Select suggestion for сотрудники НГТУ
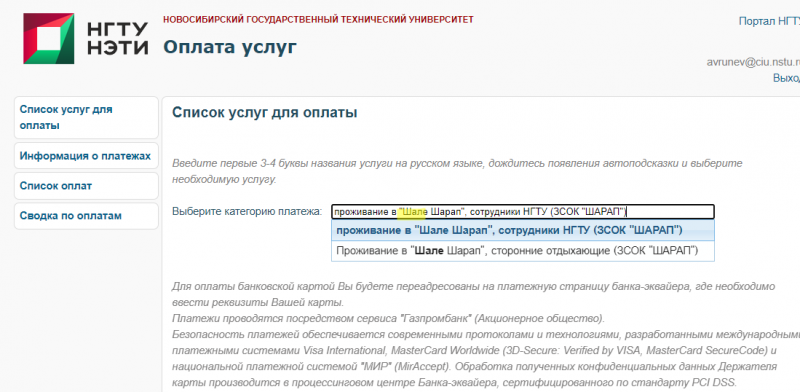This screenshot has height=392, width=800. pos(523,230)
